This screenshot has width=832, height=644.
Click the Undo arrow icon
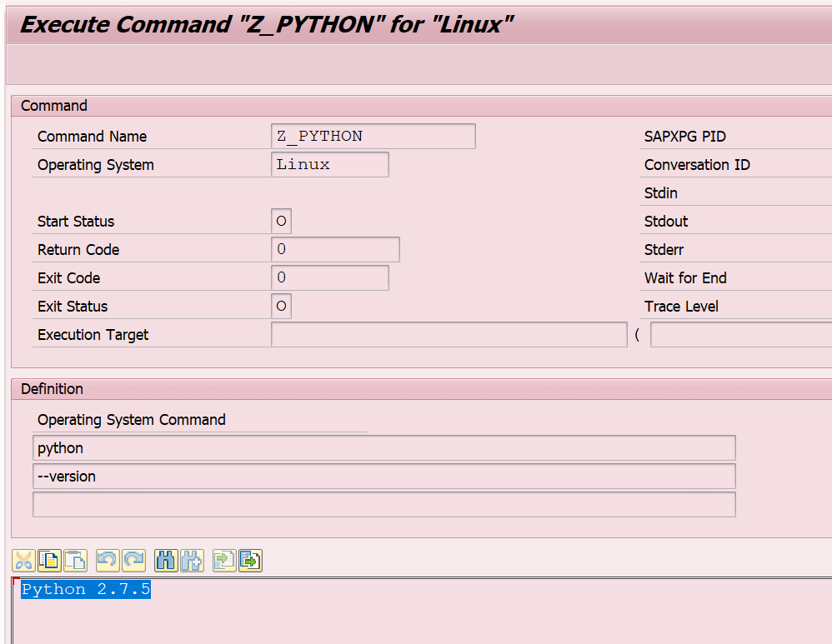(108, 561)
